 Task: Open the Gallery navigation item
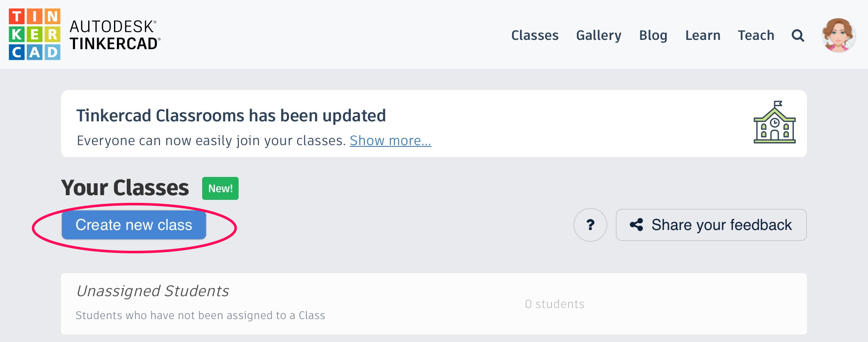598,35
